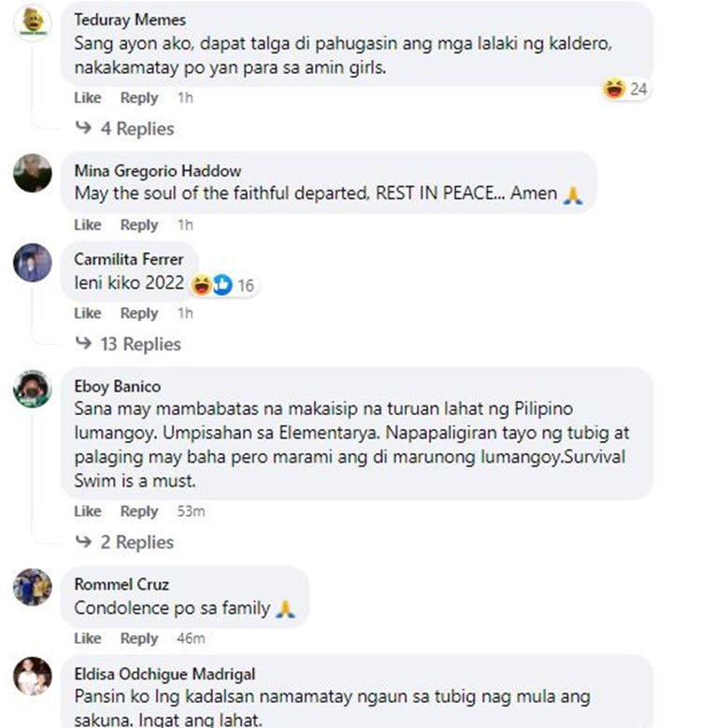Reply to Carmilita Ferrer's comment
The width and height of the screenshot is (701, 728).
click(139, 313)
